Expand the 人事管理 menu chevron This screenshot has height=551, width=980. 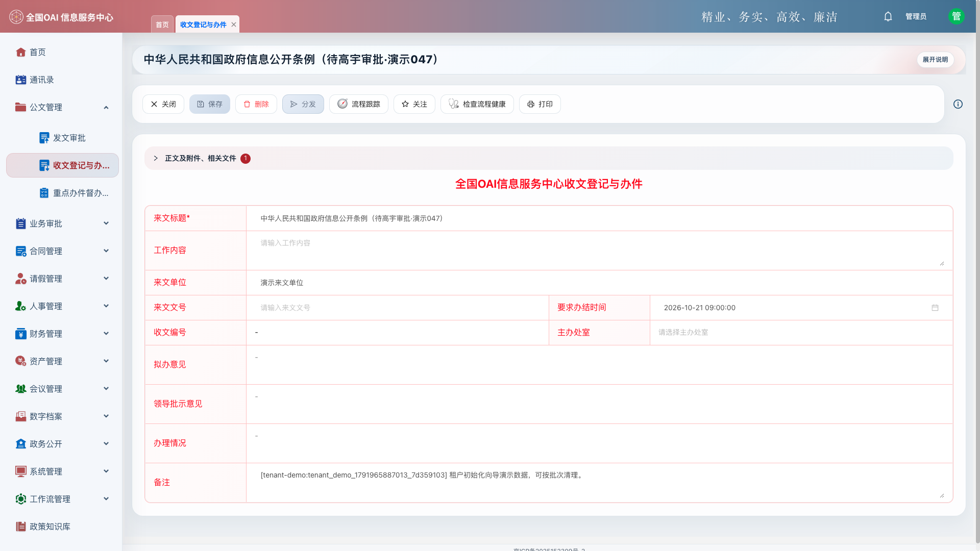(106, 306)
